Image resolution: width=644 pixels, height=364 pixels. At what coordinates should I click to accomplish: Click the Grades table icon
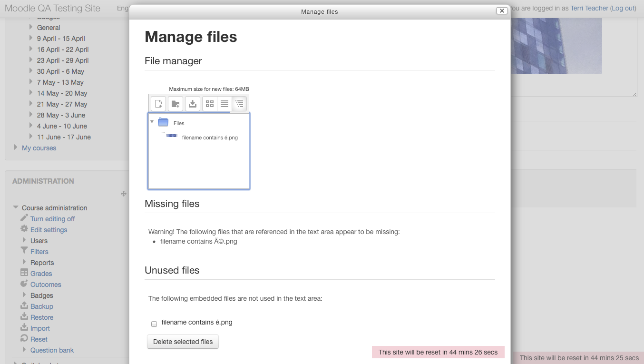[24, 273]
